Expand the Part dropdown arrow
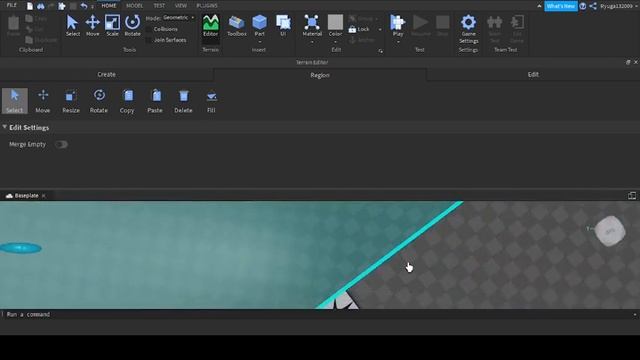 coord(260,42)
